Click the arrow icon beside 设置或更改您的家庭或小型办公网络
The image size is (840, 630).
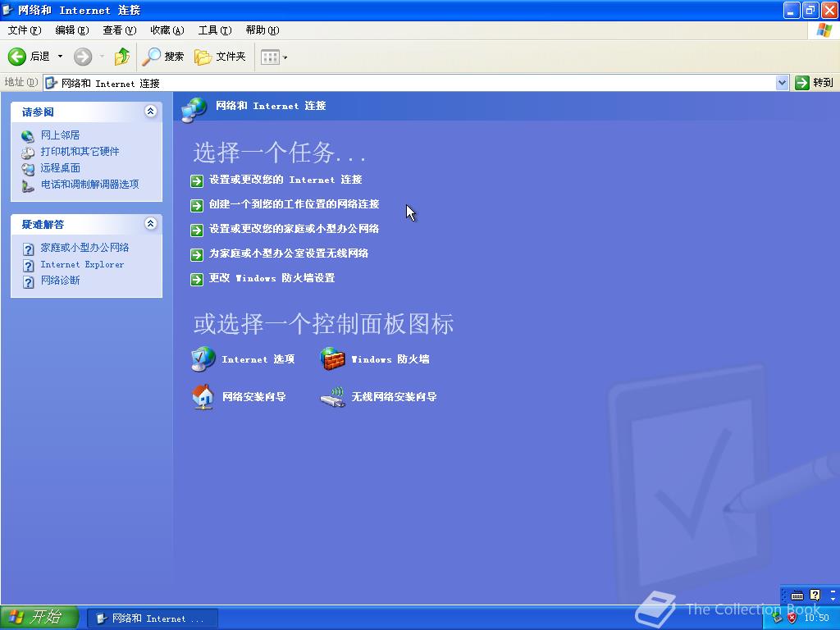197,231
